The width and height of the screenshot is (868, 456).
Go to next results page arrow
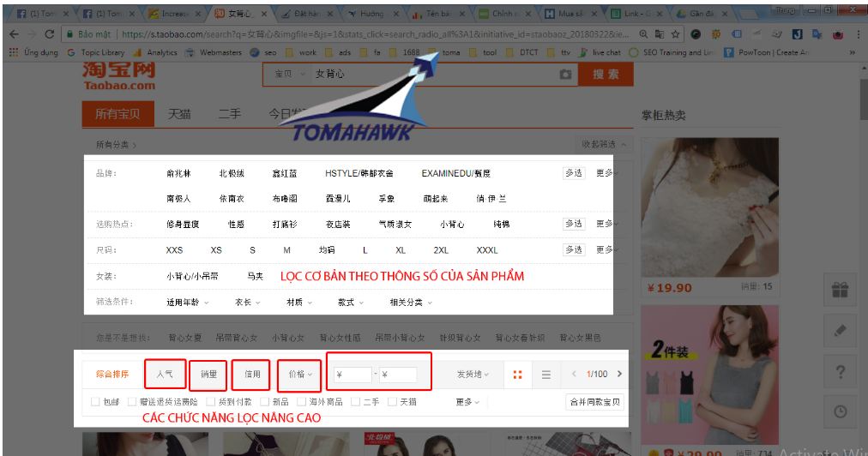pyautogui.click(x=619, y=374)
